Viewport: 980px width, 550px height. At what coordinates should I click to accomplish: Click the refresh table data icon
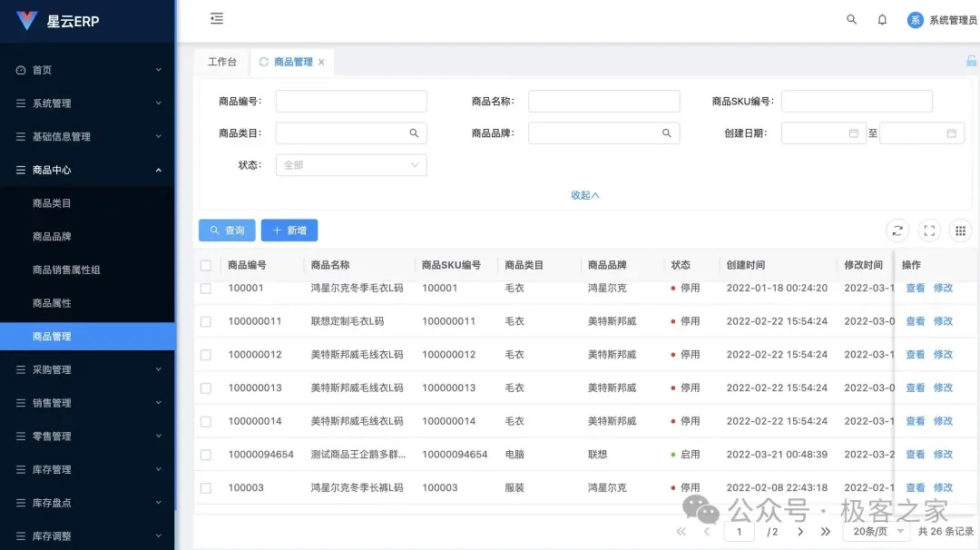pos(897,230)
